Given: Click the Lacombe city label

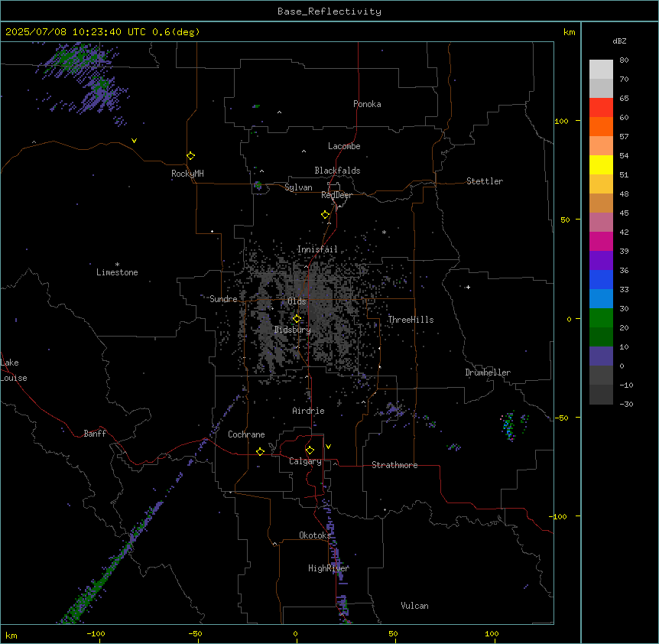Looking at the screenshot, I should (x=344, y=146).
